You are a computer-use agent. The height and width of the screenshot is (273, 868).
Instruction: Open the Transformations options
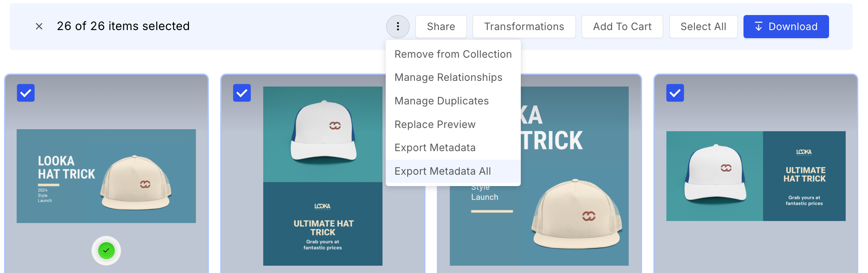click(524, 26)
